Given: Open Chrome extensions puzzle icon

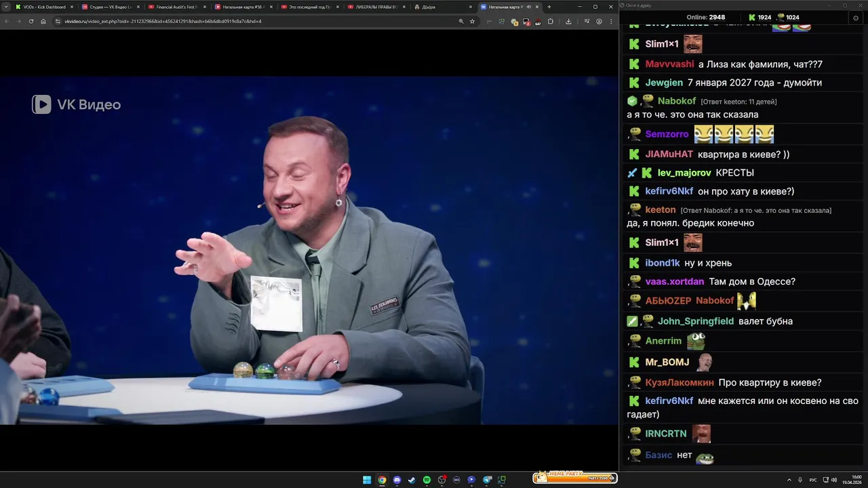Looking at the screenshot, I should pos(550,21).
